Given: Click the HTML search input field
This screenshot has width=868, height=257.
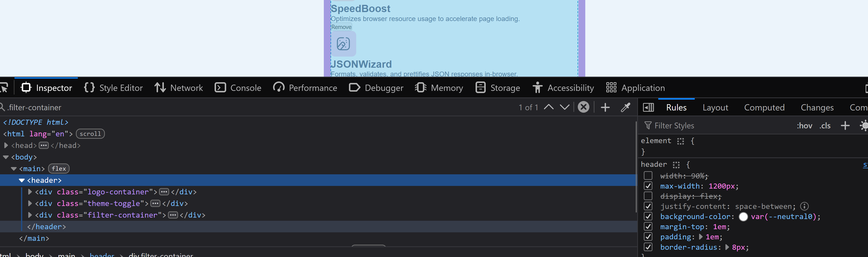Looking at the screenshot, I should pyautogui.click(x=260, y=107).
